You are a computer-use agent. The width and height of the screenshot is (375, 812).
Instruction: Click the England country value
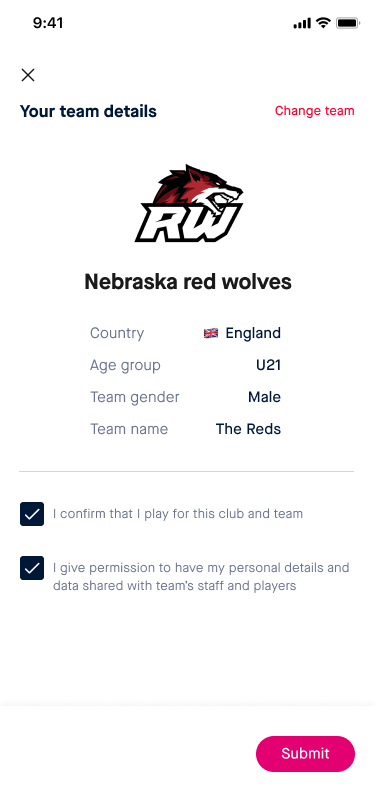pyautogui.click(x=253, y=333)
